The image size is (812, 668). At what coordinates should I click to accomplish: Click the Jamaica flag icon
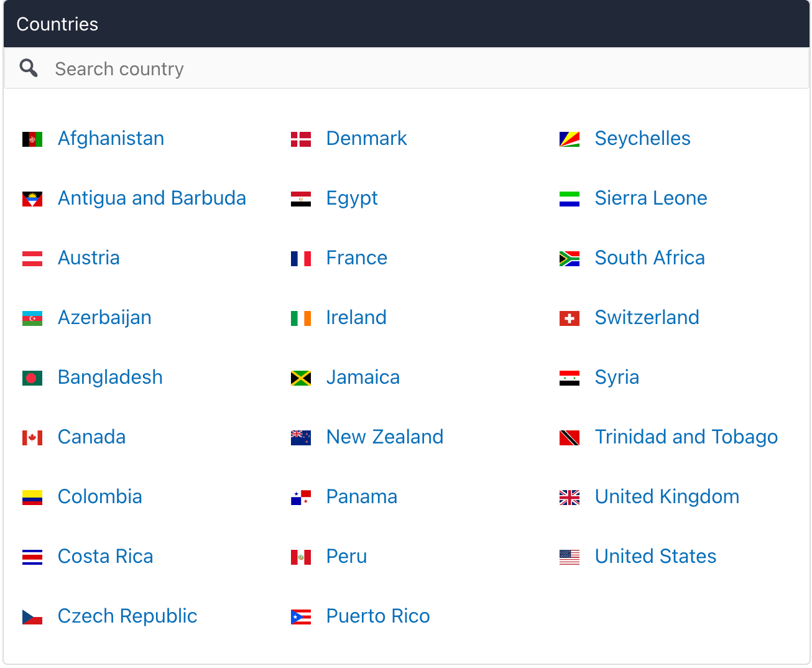(x=301, y=378)
